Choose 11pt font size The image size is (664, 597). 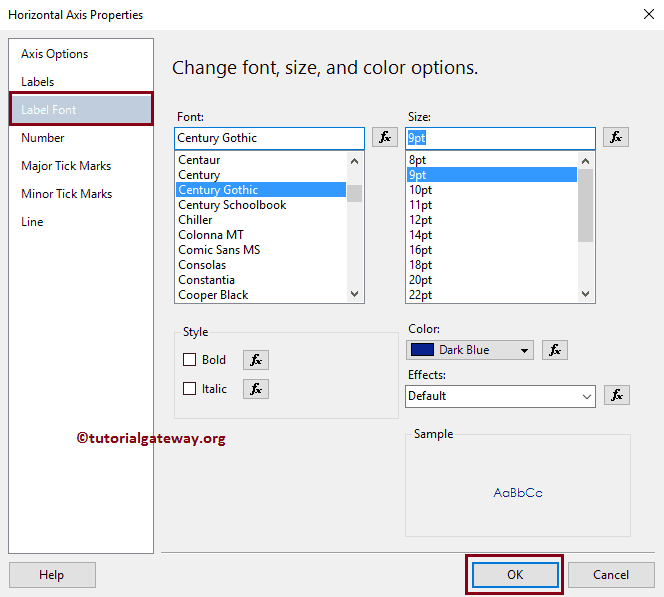point(492,205)
